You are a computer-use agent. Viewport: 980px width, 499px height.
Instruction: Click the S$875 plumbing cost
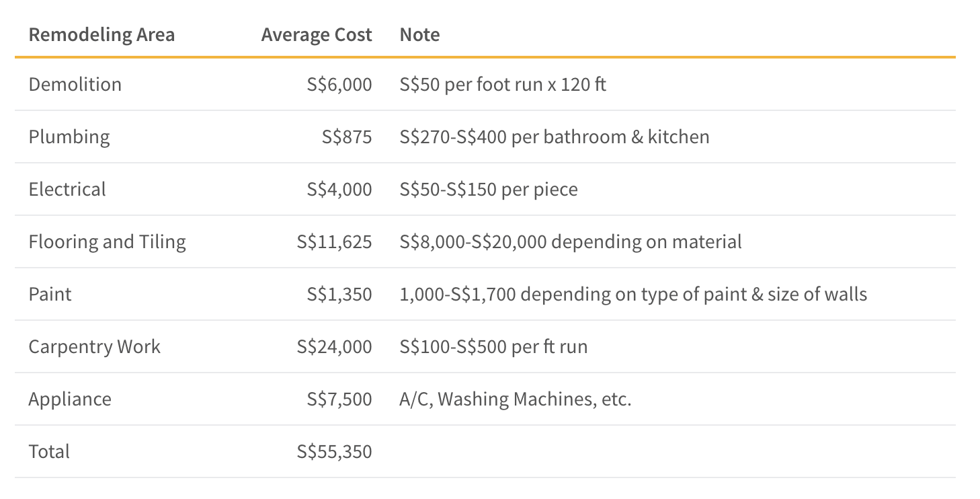coord(347,137)
